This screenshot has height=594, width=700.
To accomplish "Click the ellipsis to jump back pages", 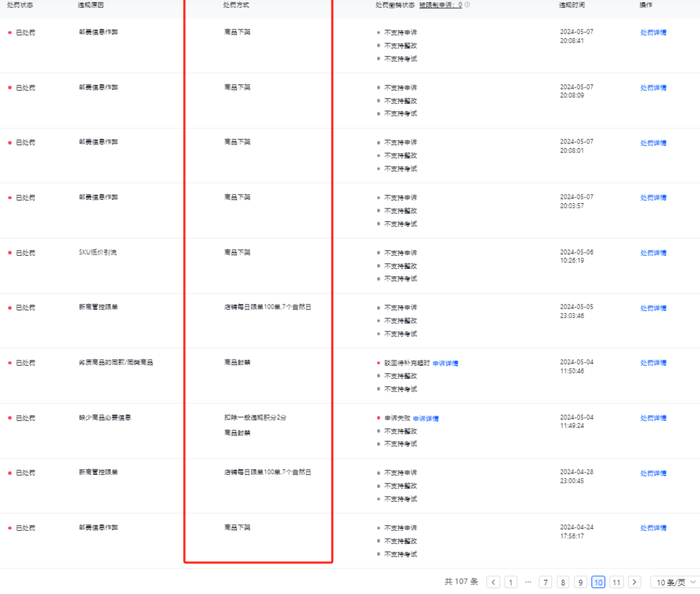I will coord(528,582).
